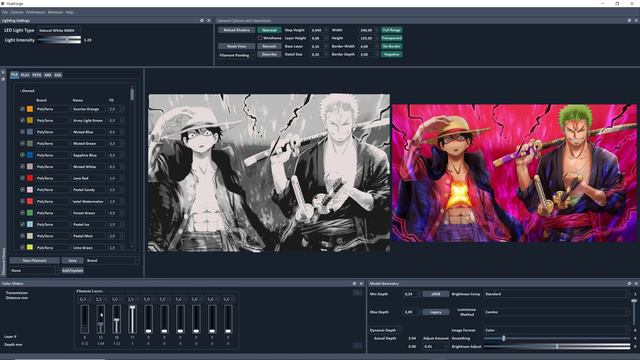640x360 pixels.
Task: Open the Help menu
Action: [69, 12]
